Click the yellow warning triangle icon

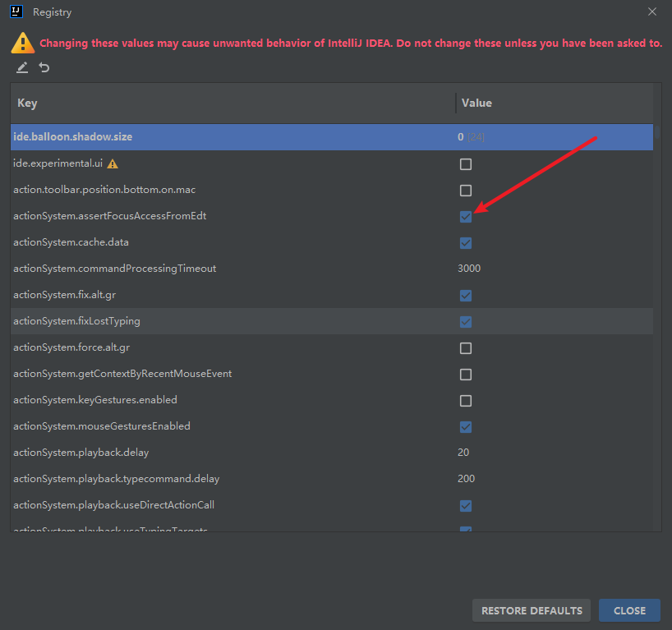pos(23,43)
